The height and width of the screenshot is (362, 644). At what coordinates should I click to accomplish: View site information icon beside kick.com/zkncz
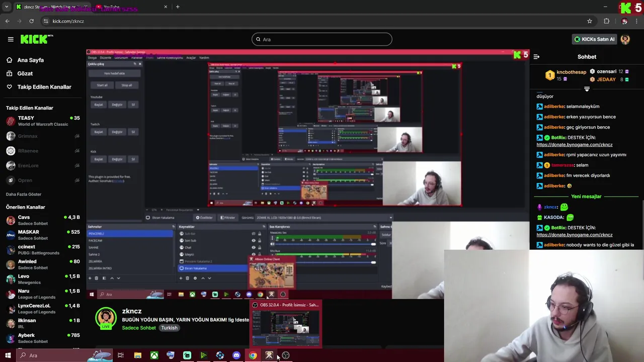click(46, 21)
